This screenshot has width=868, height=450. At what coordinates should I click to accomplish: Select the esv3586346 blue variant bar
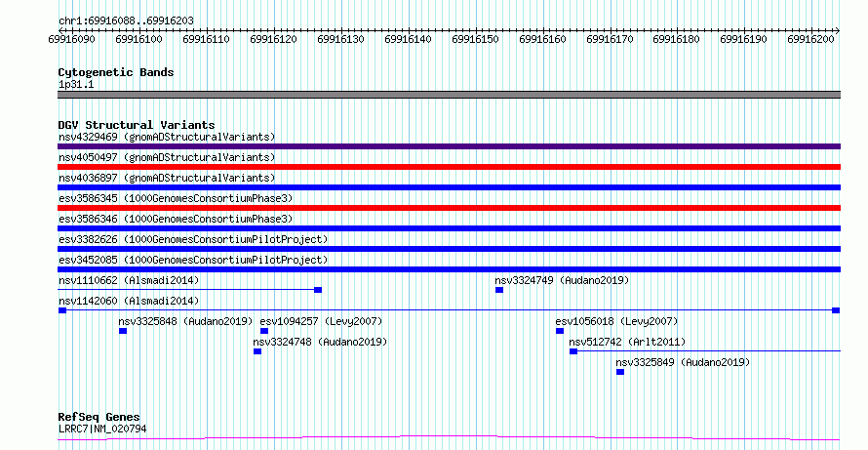[x=449, y=228]
